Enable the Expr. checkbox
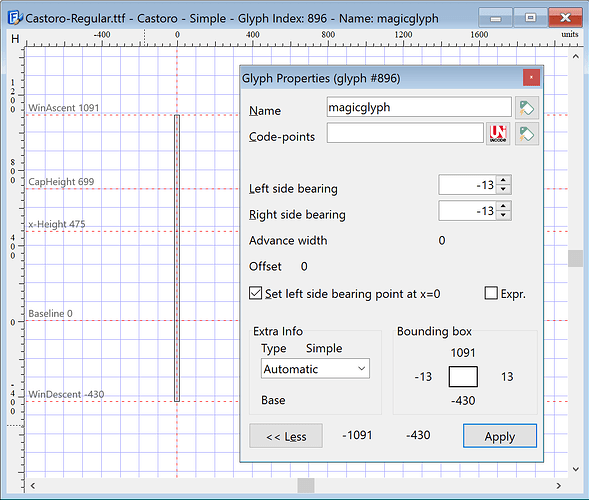Image resolution: width=589 pixels, height=500 pixels. (491, 293)
